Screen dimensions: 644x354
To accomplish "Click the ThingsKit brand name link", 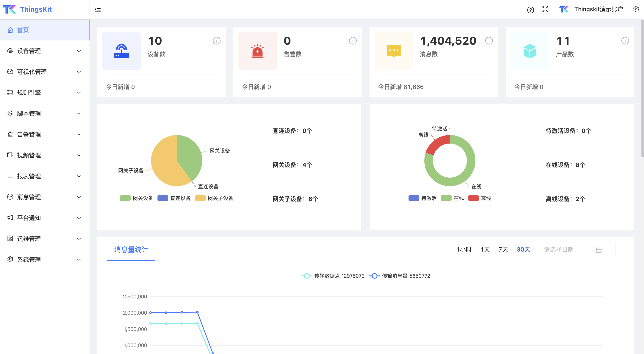I will pos(36,9).
